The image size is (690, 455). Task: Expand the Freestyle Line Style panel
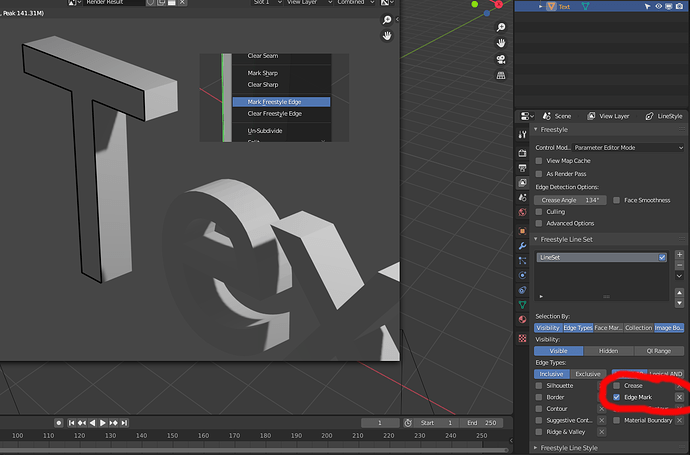536,448
